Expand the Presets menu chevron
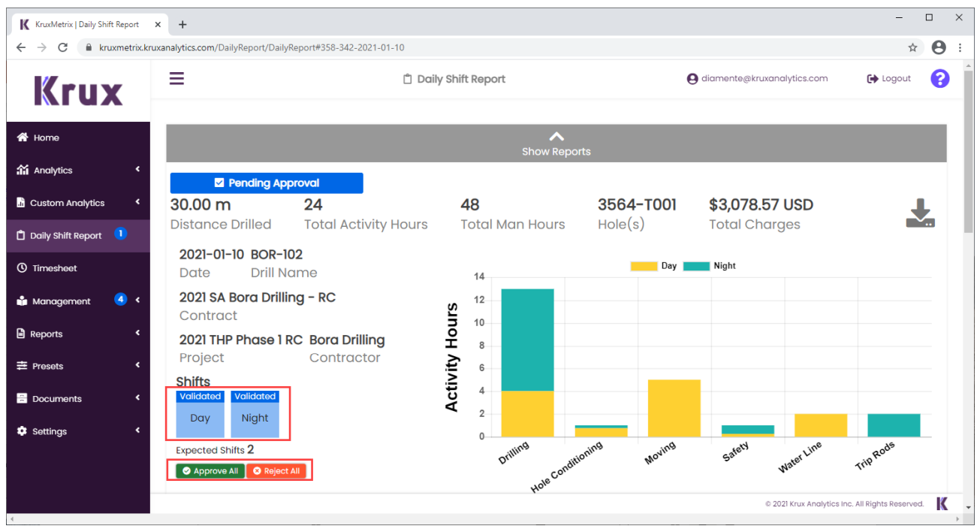 [137, 365]
